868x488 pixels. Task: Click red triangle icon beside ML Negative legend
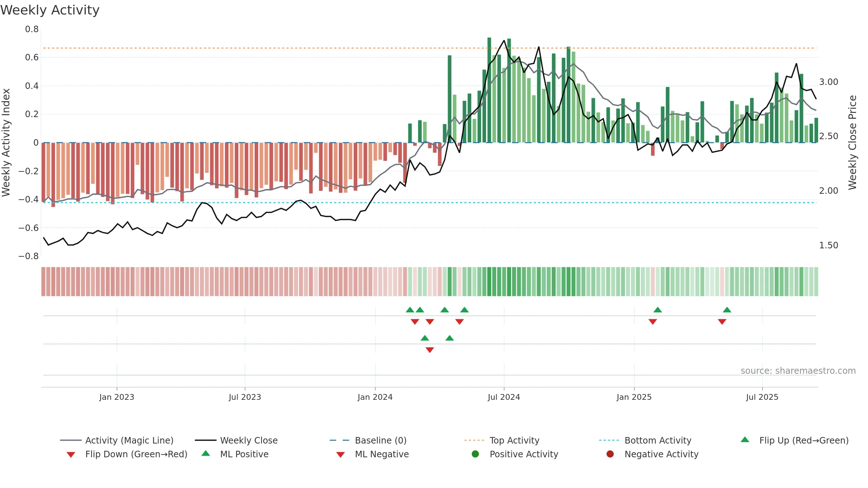pyautogui.click(x=340, y=455)
